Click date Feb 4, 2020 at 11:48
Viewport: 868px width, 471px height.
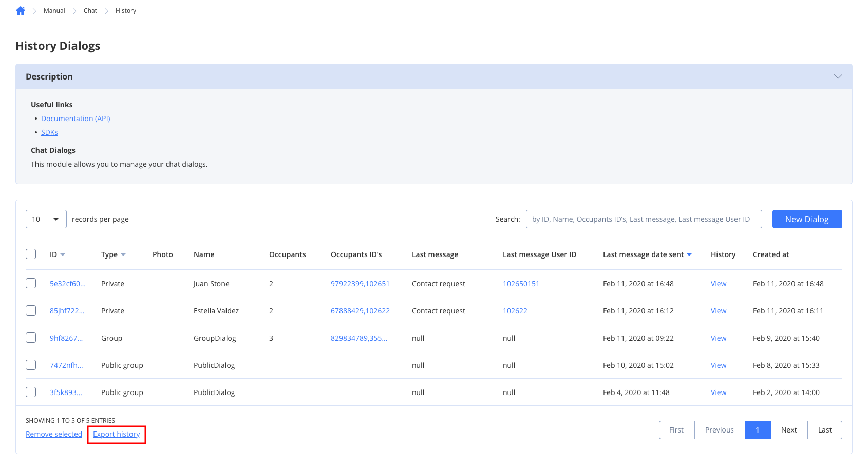(x=636, y=392)
